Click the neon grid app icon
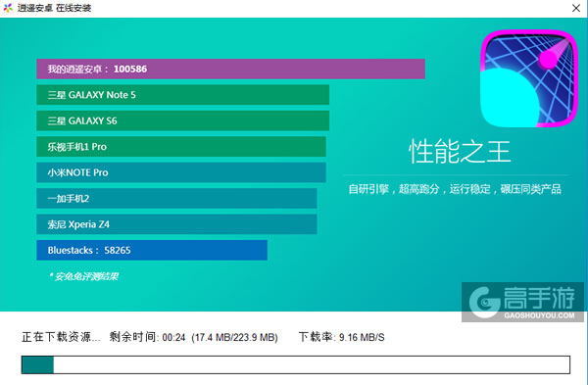 pos(529,78)
